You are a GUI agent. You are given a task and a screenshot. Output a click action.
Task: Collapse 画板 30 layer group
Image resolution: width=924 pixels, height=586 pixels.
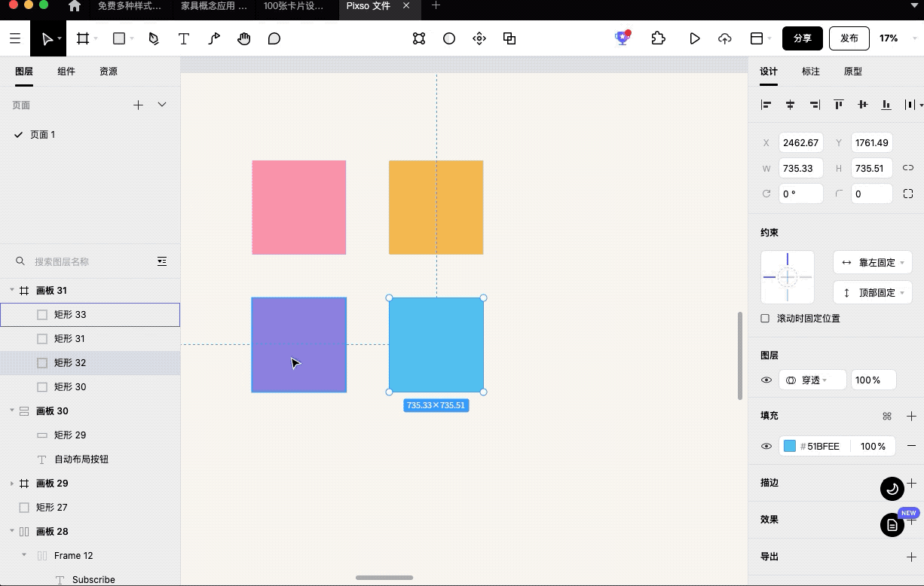[x=12, y=411]
